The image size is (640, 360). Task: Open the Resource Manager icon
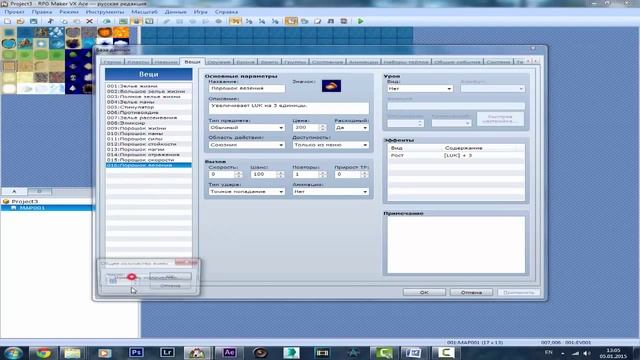[x=304, y=21]
